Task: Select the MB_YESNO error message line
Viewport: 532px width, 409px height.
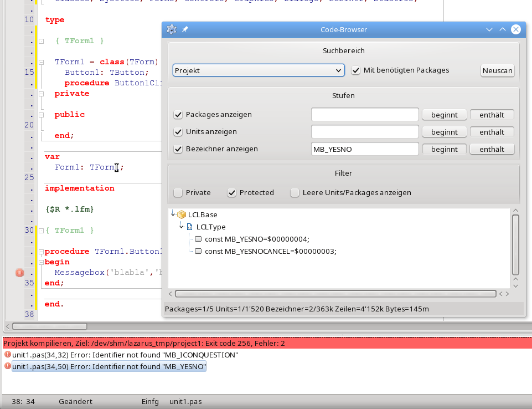Action: pyautogui.click(x=109, y=367)
